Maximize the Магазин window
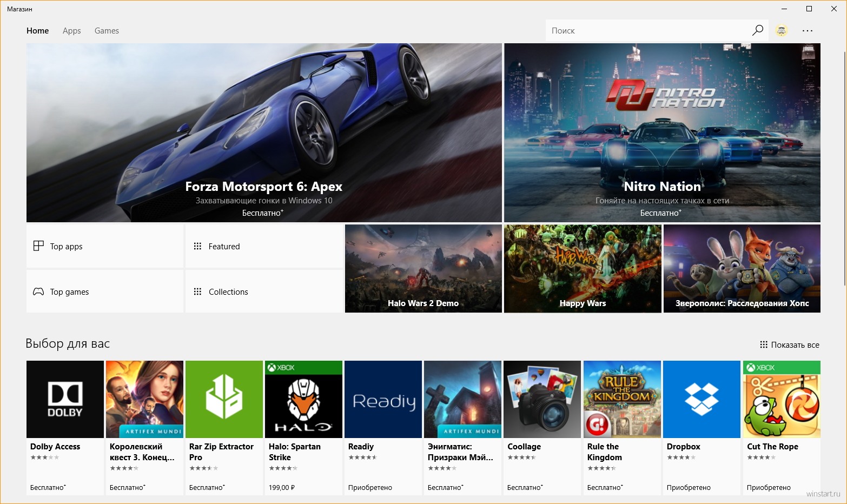Image resolution: width=847 pixels, height=504 pixels. [809, 9]
